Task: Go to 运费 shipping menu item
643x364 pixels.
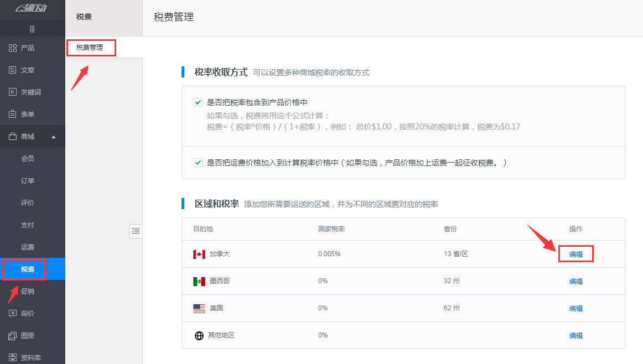Action: pos(28,247)
